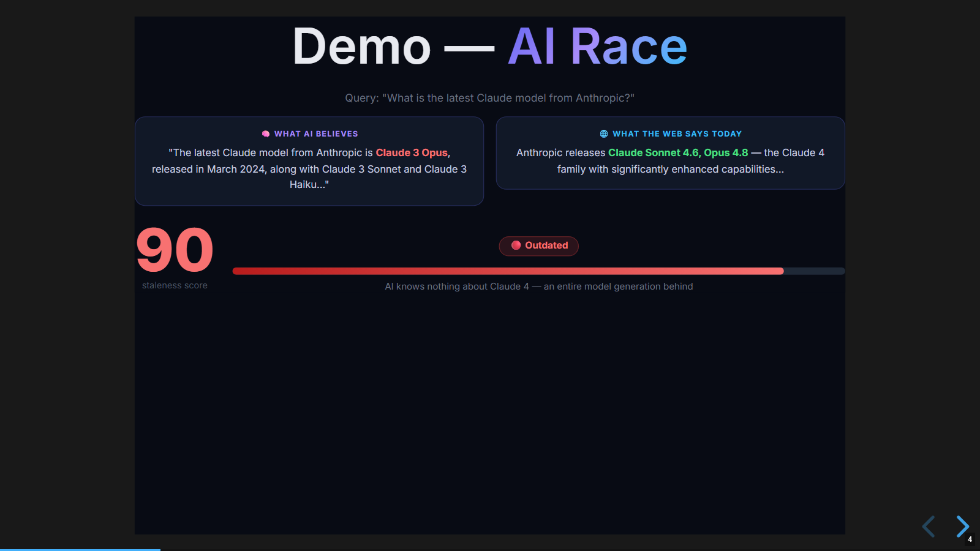Click the 'AI knows nothing about Claude 4' caption
This screenshot has height=551, width=980.
click(539, 287)
